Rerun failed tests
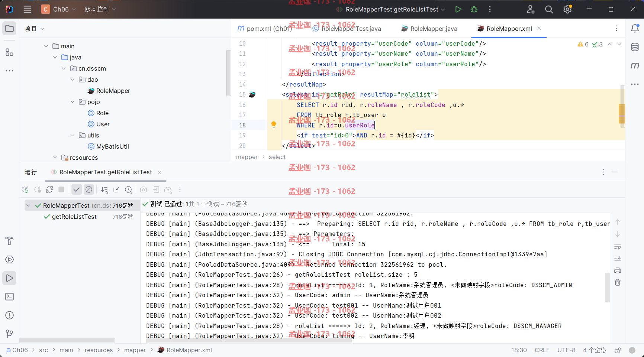This screenshot has height=357, width=644. (x=37, y=190)
